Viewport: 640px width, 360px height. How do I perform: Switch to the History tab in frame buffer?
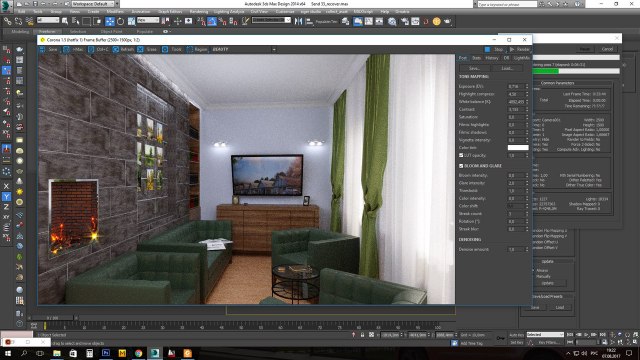coord(492,58)
